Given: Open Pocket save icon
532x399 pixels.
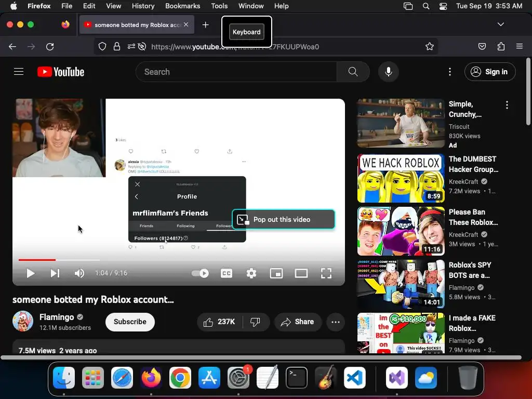Looking at the screenshot, I should (x=482, y=46).
